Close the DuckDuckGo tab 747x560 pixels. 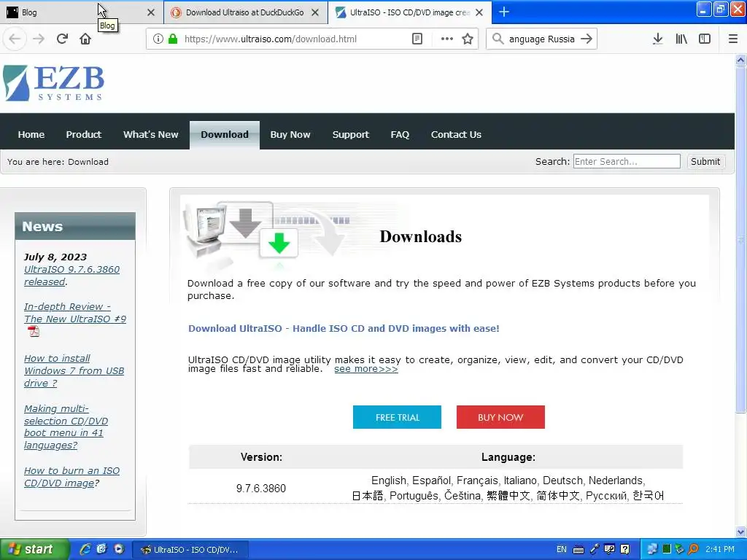click(x=315, y=12)
